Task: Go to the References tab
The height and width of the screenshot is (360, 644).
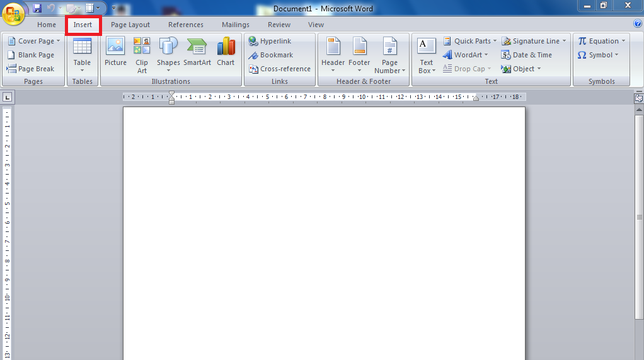Action: pyautogui.click(x=186, y=25)
